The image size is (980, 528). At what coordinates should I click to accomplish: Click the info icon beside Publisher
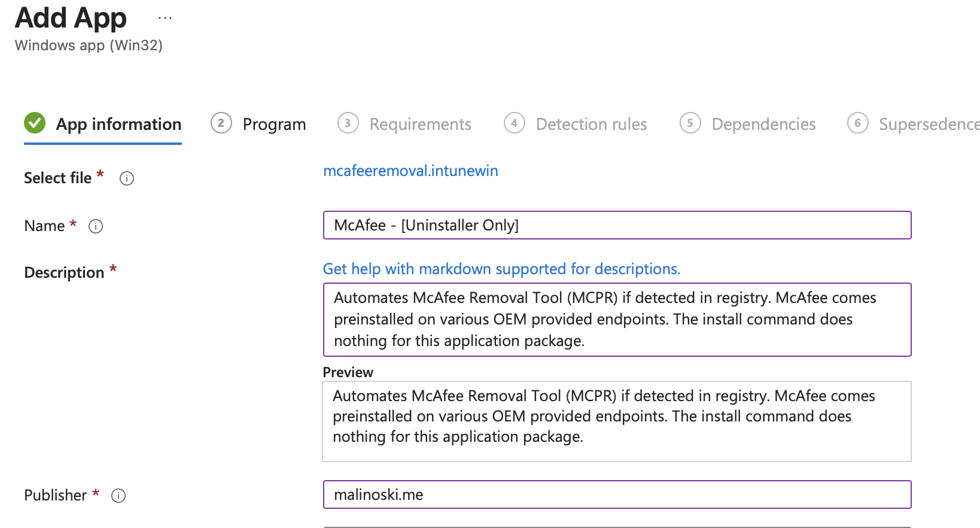click(118, 496)
